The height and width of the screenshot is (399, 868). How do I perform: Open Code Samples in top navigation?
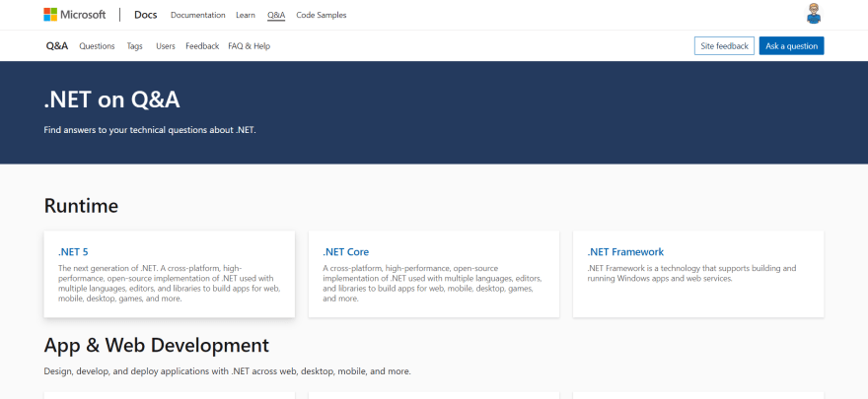322,15
